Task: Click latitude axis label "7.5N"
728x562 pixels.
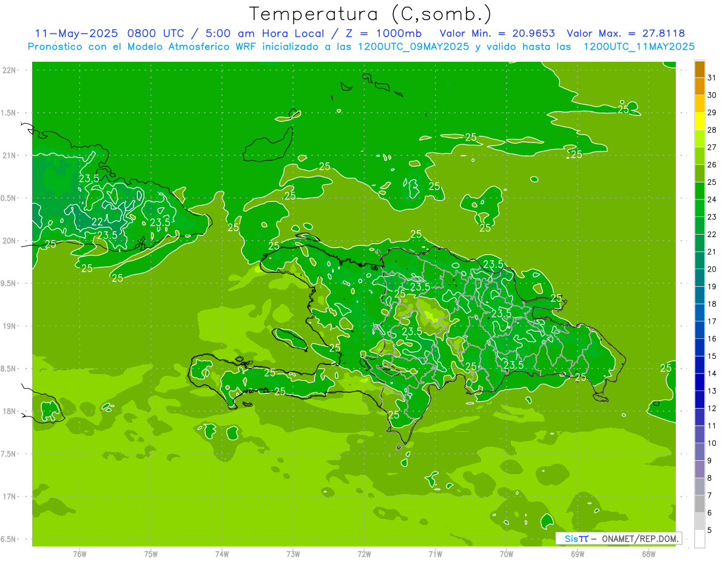Action: click(x=8, y=453)
